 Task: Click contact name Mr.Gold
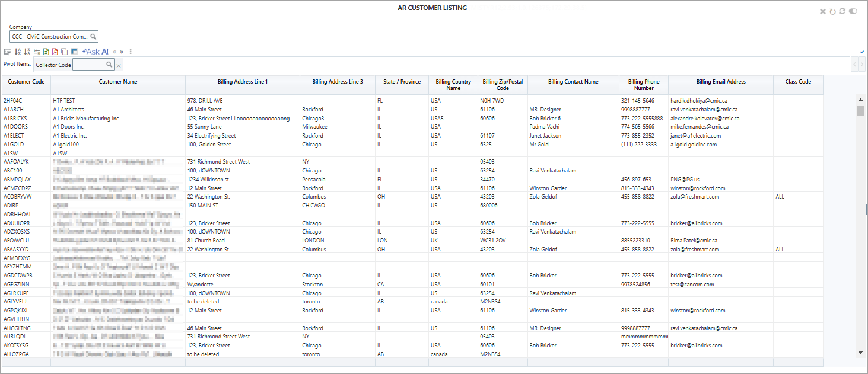pos(539,145)
